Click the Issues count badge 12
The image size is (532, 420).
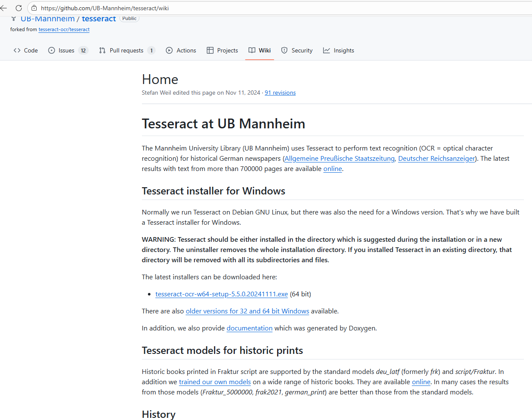point(83,50)
